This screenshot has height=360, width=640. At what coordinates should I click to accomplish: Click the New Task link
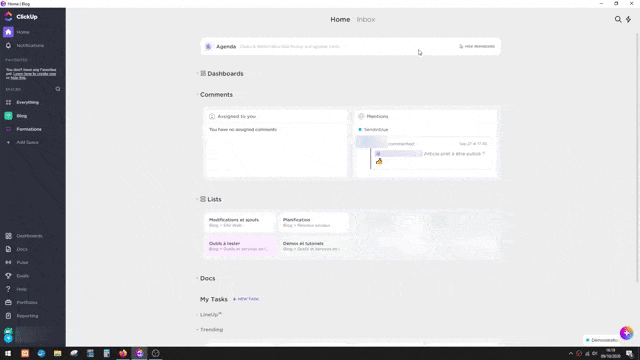click(x=246, y=299)
